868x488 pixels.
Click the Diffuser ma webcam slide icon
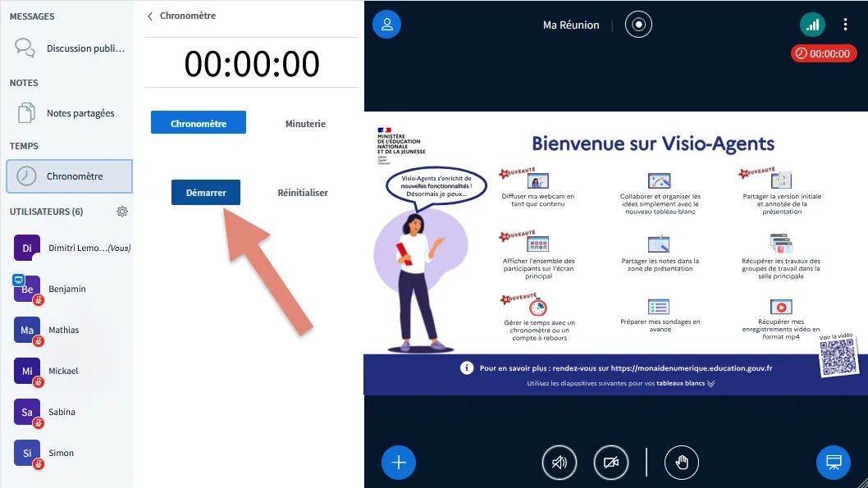tap(538, 181)
